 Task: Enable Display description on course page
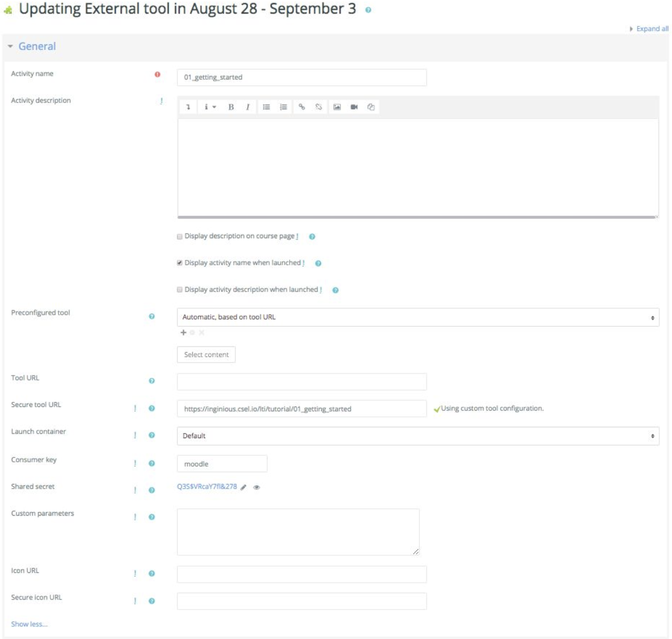coord(180,236)
